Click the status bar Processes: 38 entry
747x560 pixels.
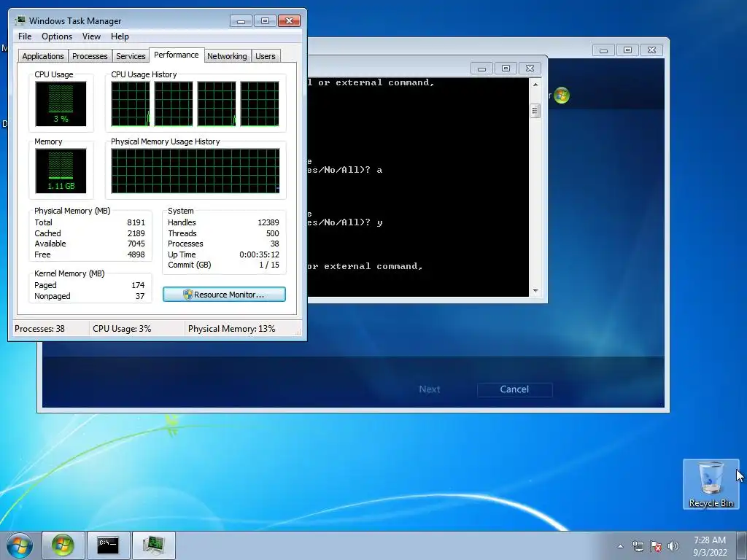coord(39,329)
